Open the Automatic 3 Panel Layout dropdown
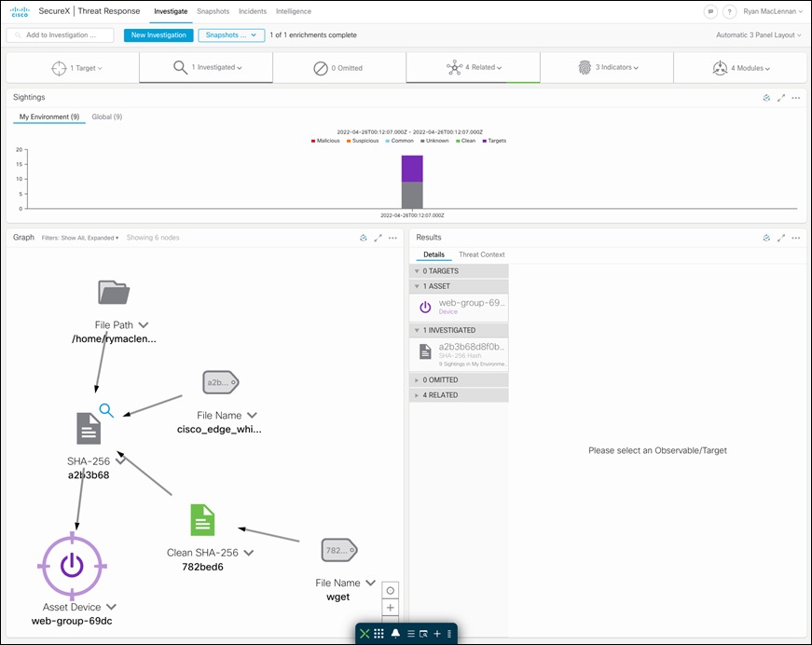The width and height of the screenshot is (812, 645). [759, 35]
